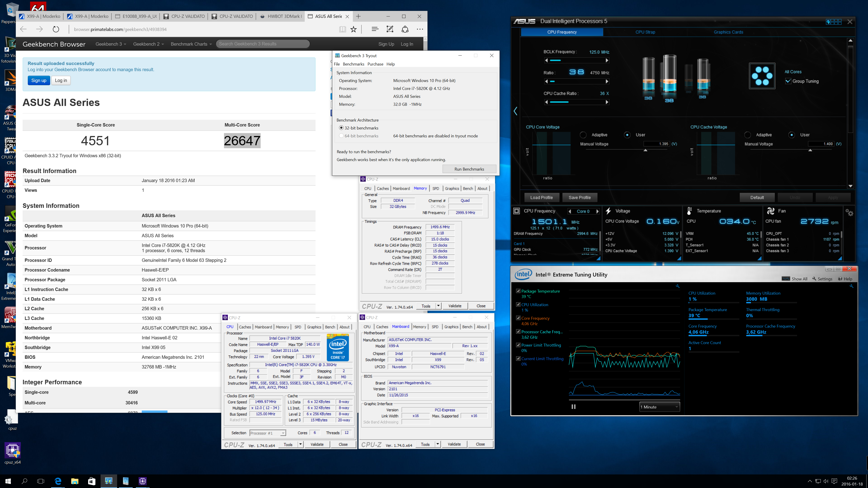The image size is (868, 488).
Task: Select the All Cores group icon
Action: click(762, 76)
